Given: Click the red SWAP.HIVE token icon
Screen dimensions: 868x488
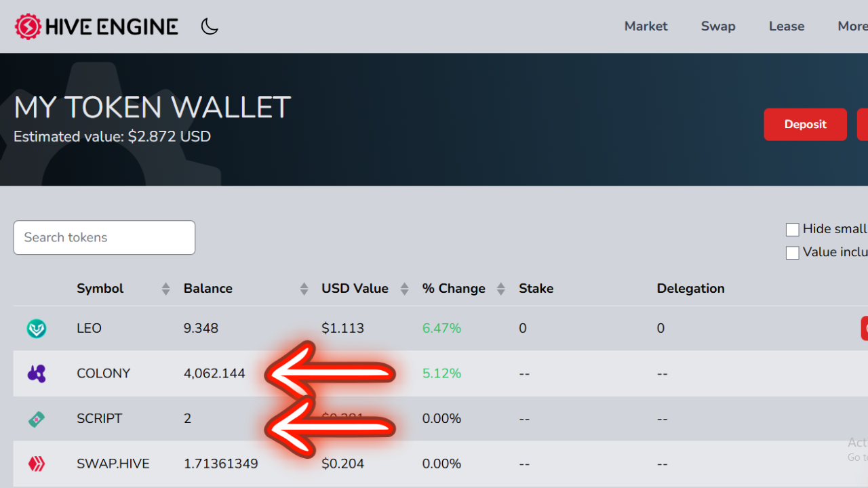Looking at the screenshot, I should tap(37, 464).
